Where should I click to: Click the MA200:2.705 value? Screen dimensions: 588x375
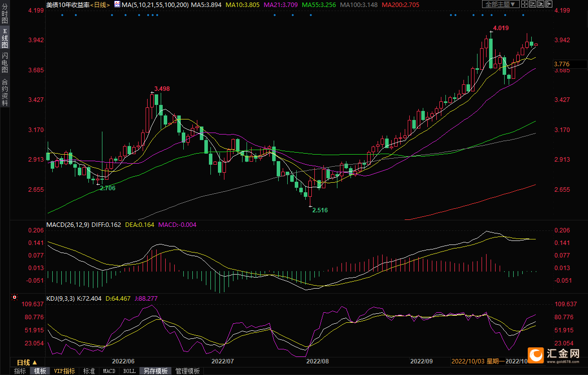click(x=401, y=5)
